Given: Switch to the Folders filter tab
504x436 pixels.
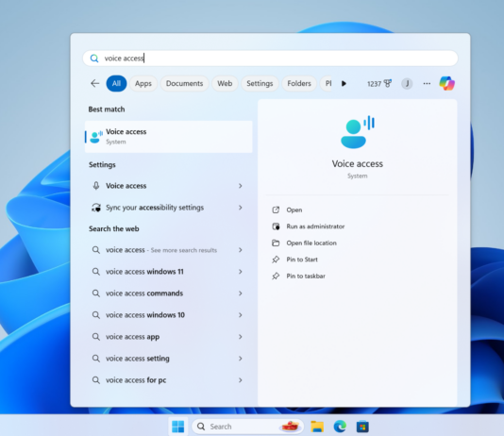Looking at the screenshot, I should (299, 84).
